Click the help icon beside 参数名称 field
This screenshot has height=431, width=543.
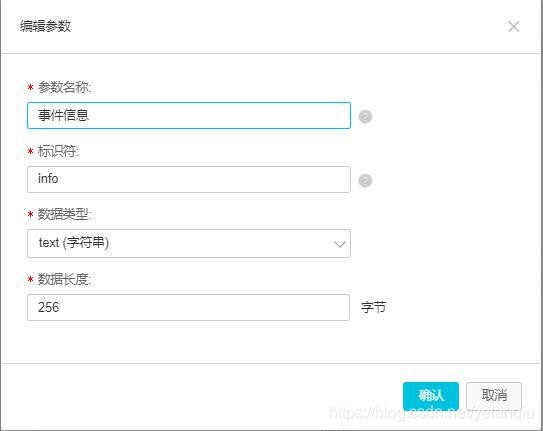tap(365, 117)
